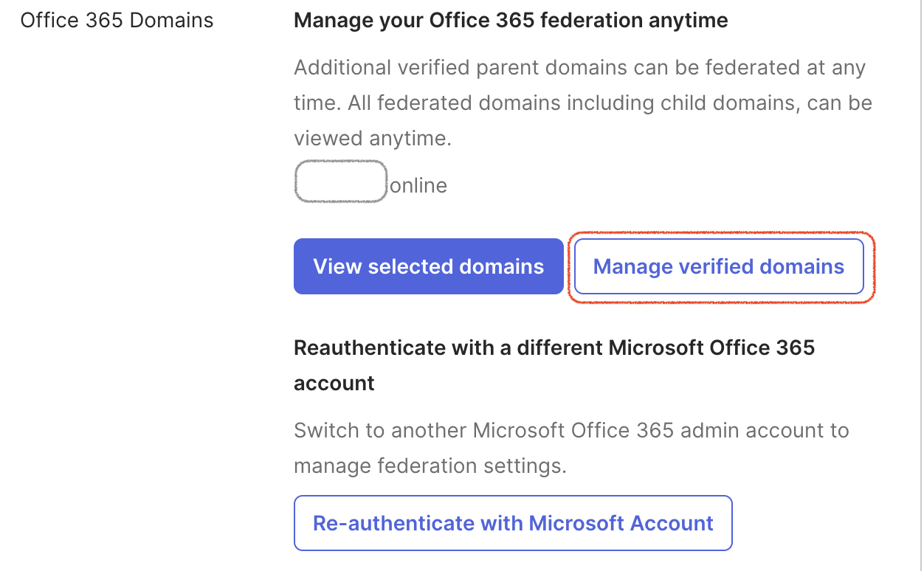Select heading 'Manage your Office 365 federation anytime'
The height and width of the screenshot is (571, 924).
point(511,20)
